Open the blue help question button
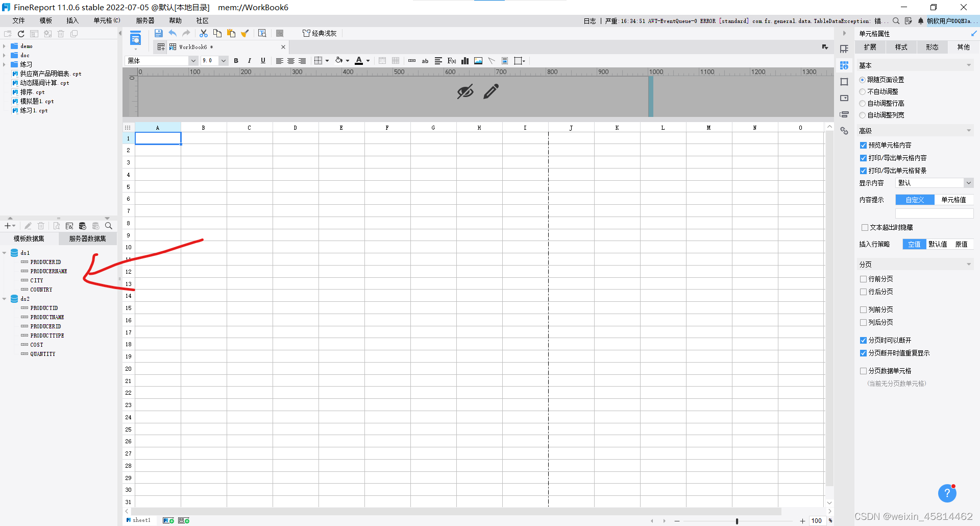Image resolution: width=980 pixels, height=526 pixels. pyautogui.click(x=947, y=493)
